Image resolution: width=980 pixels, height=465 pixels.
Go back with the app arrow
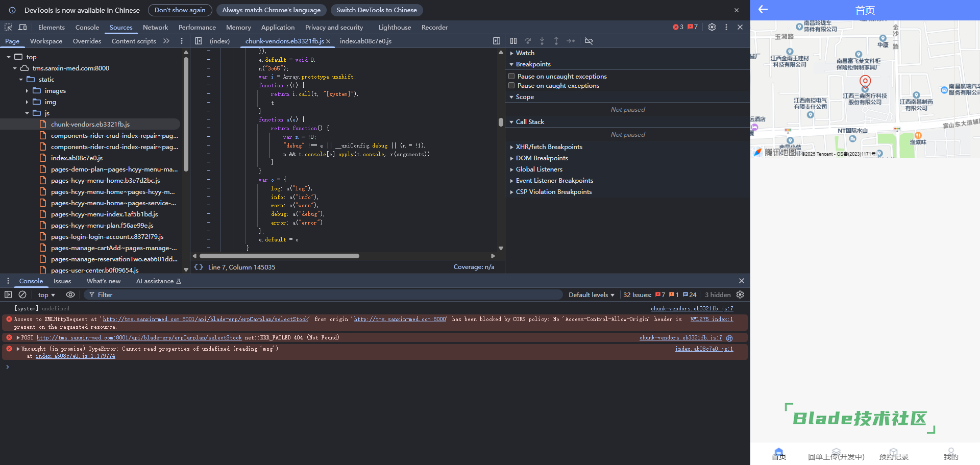pyautogui.click(x=763, y=9)
